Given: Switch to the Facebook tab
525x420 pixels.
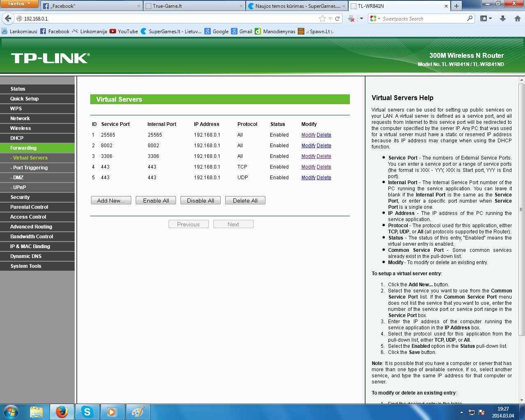Looking at the screenshot, I should (x=92, y=6).
